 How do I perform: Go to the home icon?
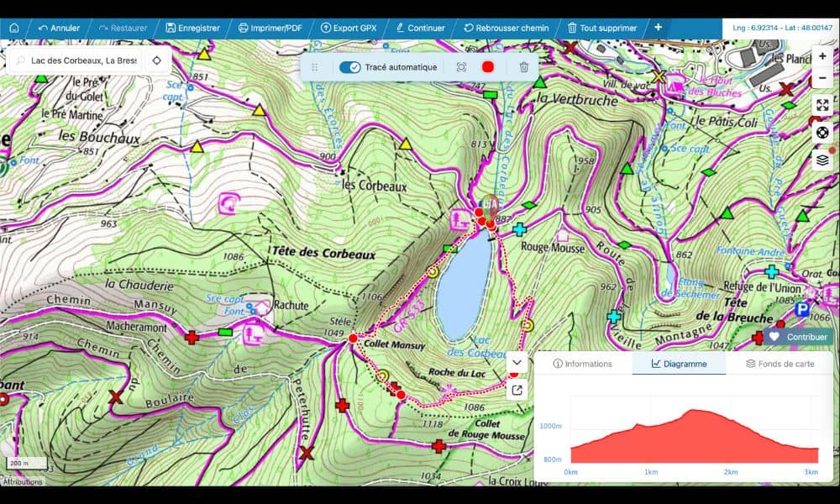point(13,28)
